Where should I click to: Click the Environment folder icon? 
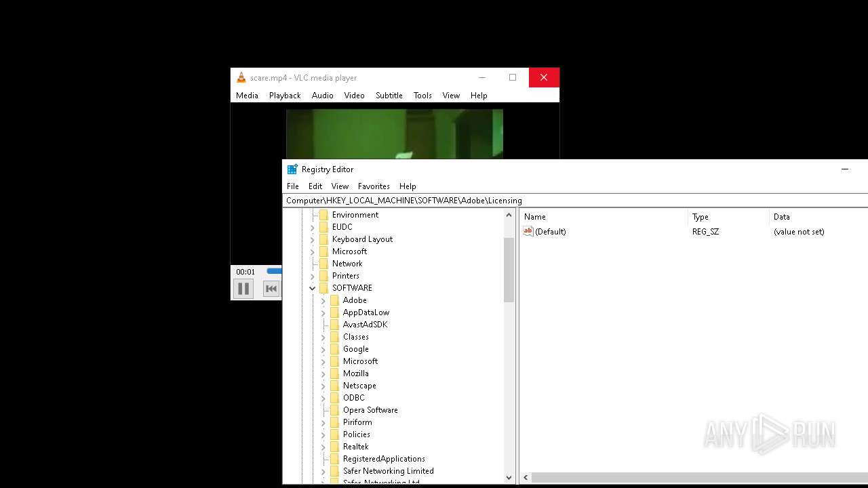click(323, 215)
